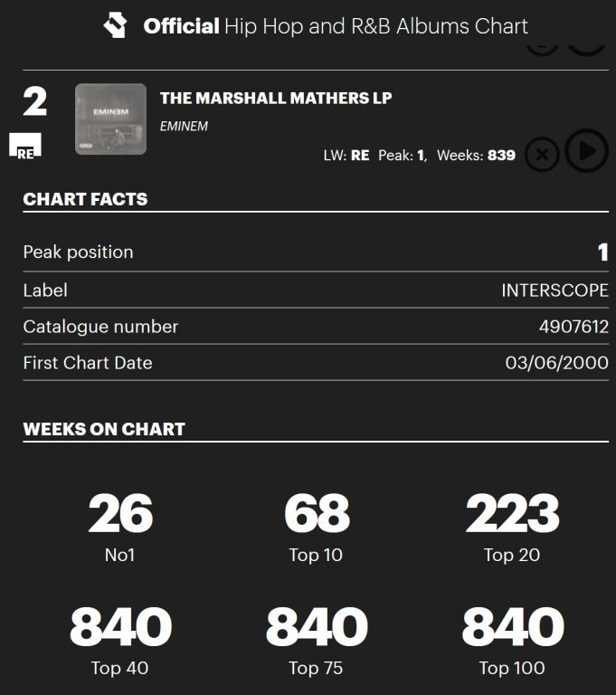Click the 840 weeks Top 40 stat
The width and height of the screenshot is (616, 695).
[120, 627]
